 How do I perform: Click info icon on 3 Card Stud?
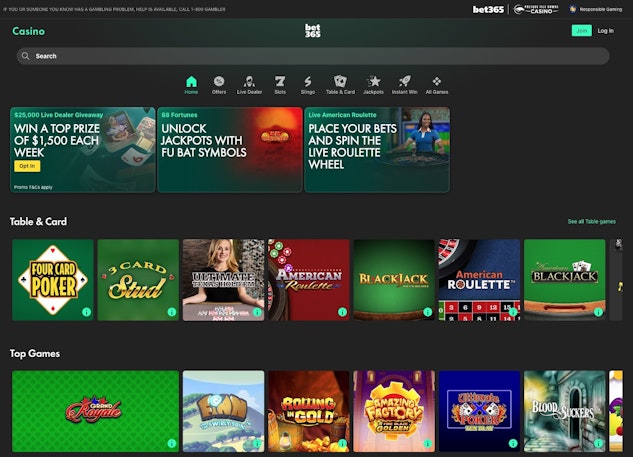coord(171,312)
